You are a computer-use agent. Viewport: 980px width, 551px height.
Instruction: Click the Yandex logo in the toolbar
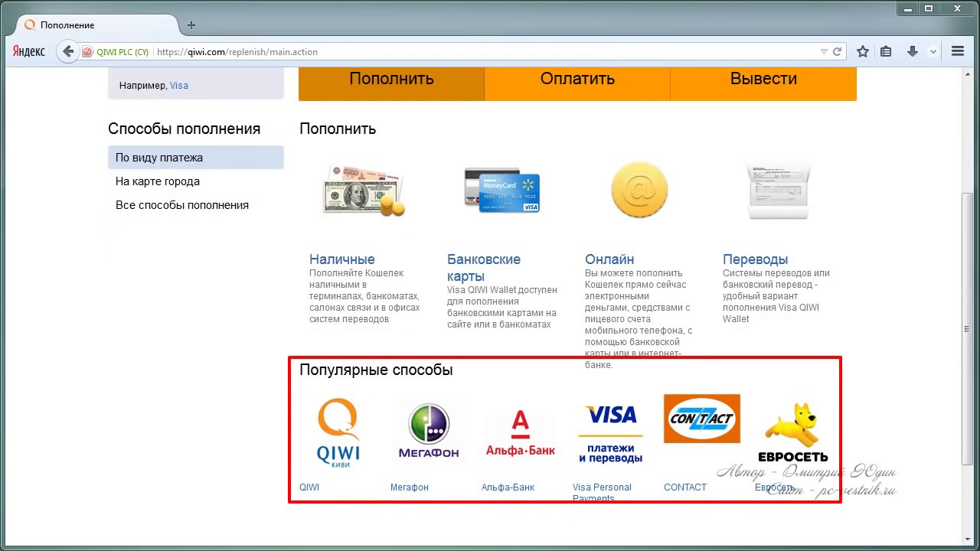(30, 52)
